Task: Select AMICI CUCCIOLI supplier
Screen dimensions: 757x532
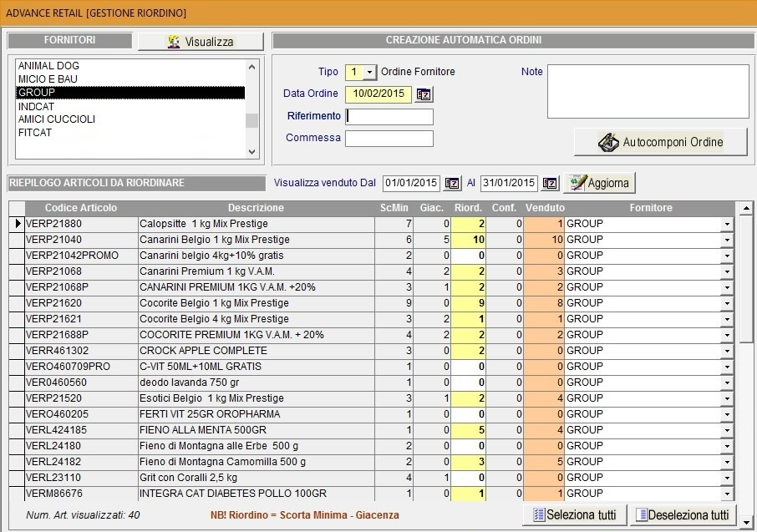Action: (x=130, y=119)
